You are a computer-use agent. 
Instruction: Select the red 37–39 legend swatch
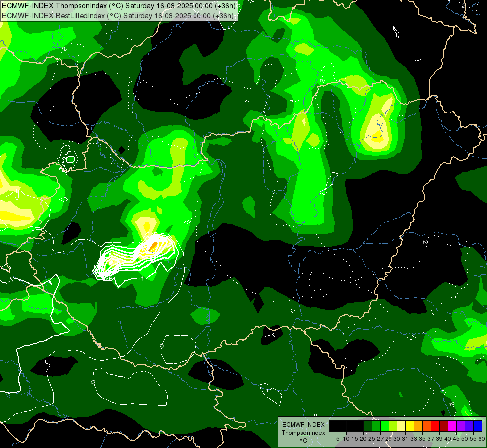pos(435,426)
